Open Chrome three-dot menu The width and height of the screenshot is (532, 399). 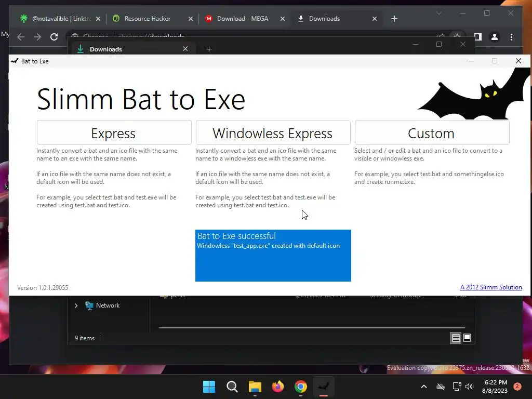coord(511,37)
